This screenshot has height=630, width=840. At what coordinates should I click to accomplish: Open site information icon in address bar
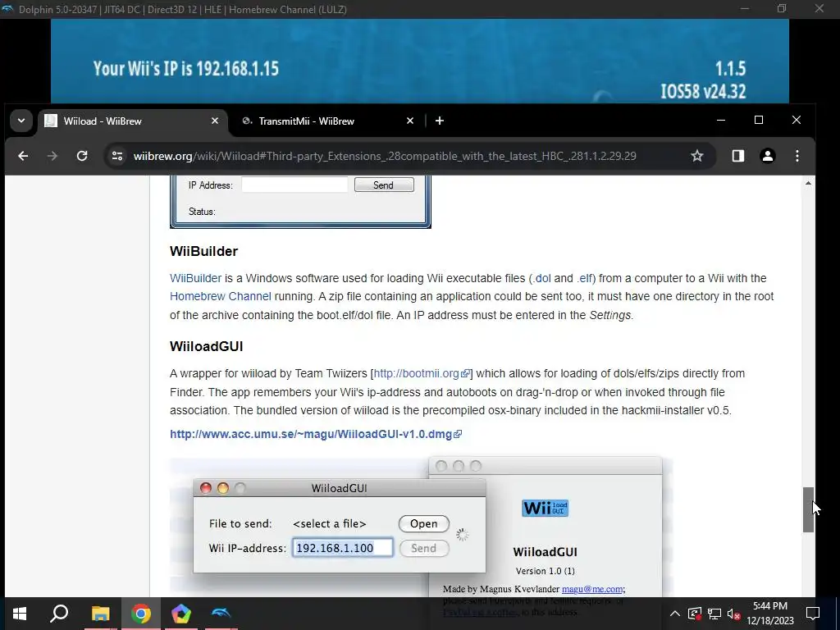117,156
